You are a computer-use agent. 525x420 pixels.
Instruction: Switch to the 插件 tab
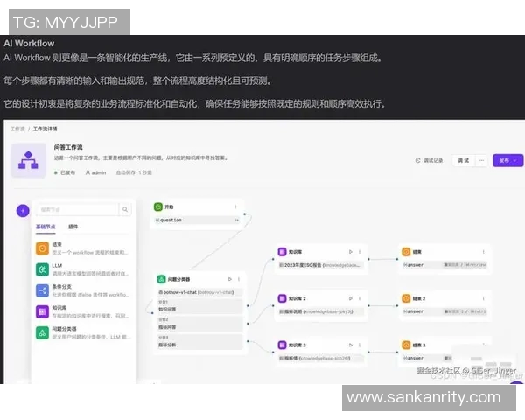click(73, 227)
